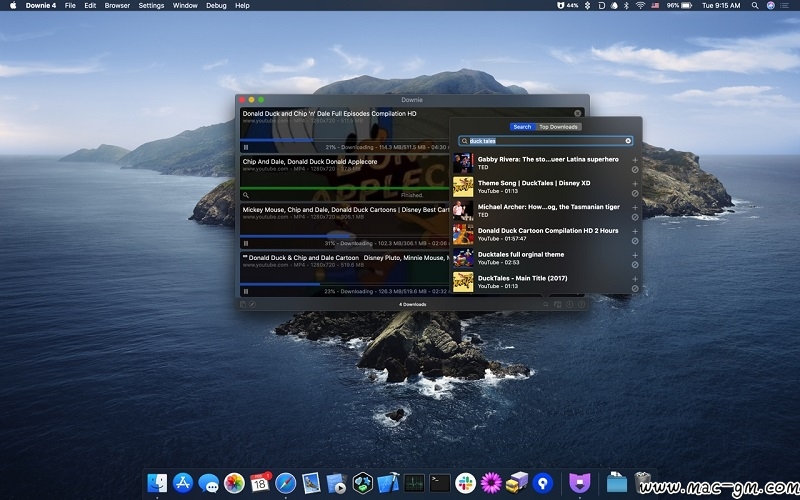The image size is (800, 500).
Task: Click the Michael Archer TED talk thumbnail
Action: coord(463,211)
